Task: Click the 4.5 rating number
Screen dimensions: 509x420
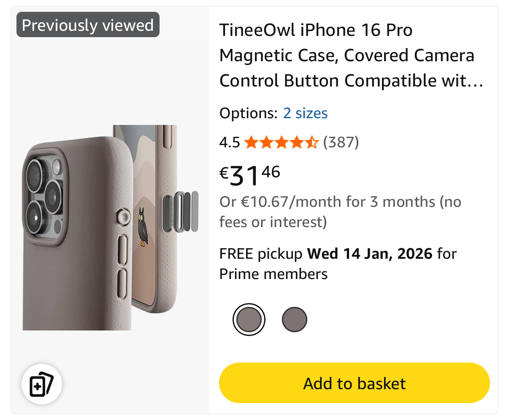Action: pyautogui.click(x=229, y=143)
